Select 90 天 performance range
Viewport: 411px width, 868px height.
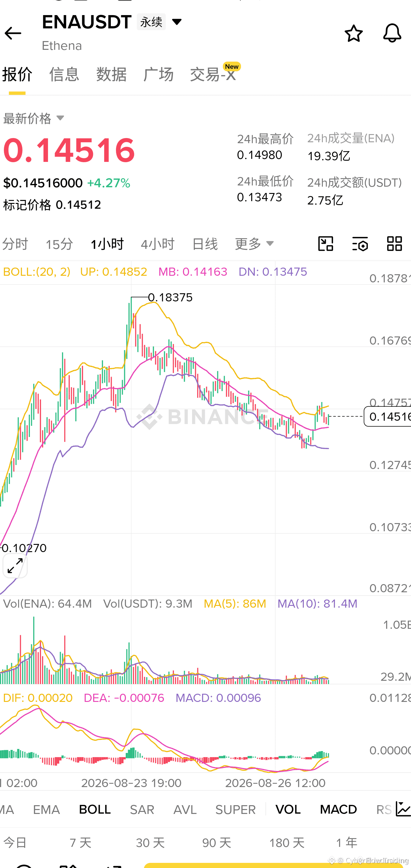[x=217, y=843]
